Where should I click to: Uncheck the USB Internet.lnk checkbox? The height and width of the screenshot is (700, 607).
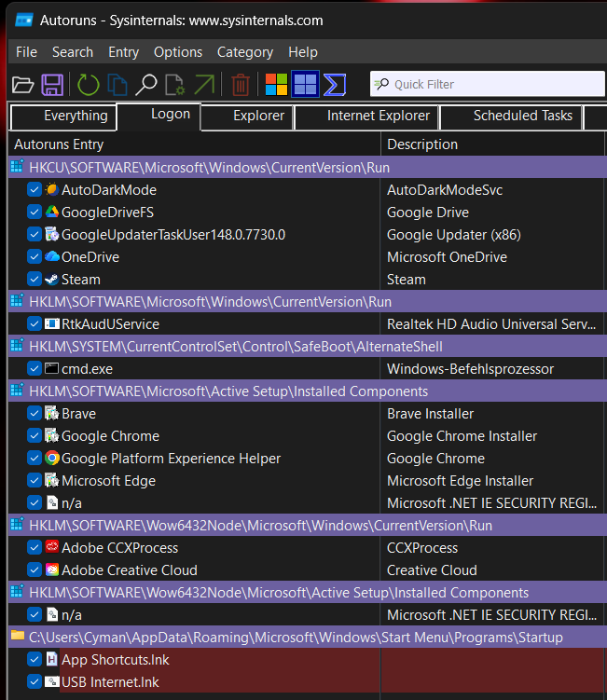tap(34, 681)
